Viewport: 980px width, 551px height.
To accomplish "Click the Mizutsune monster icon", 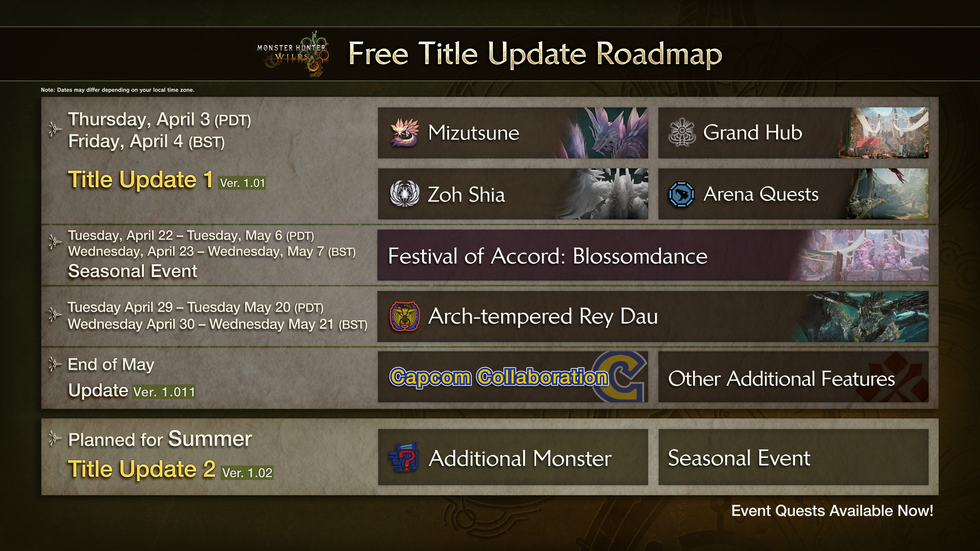I will point(405,133).
